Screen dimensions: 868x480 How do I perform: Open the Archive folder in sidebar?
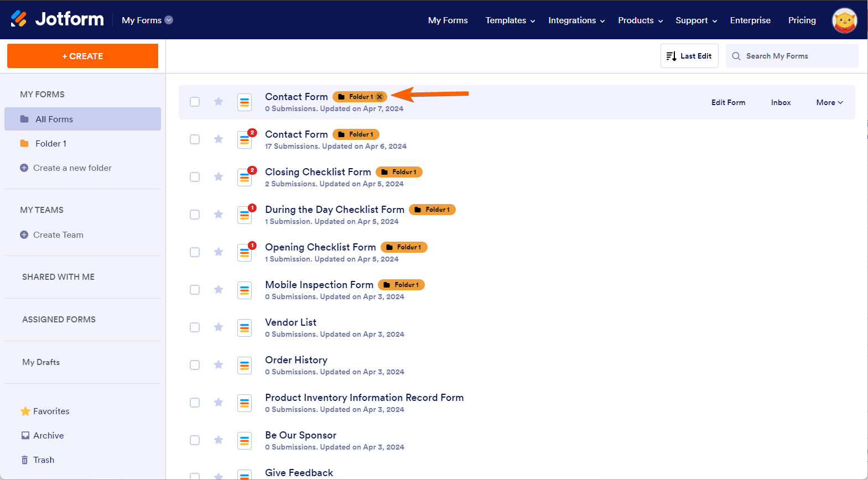(48, 436)
